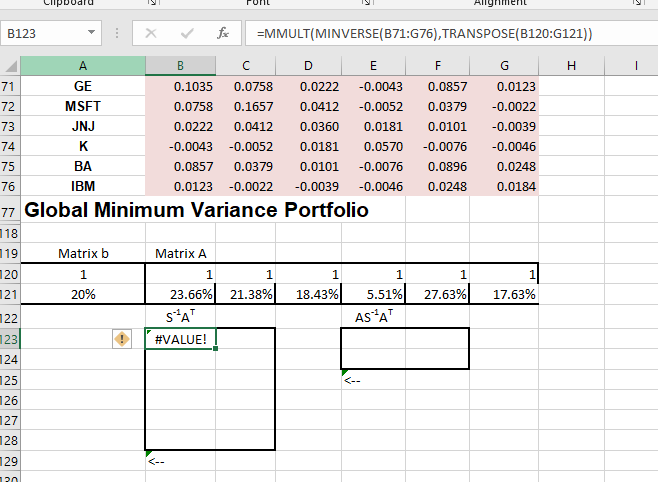This screenshot has height=482, width=658.
Task: Open the Name Box dropdown arrow
Action: click(x=91, y=32)
